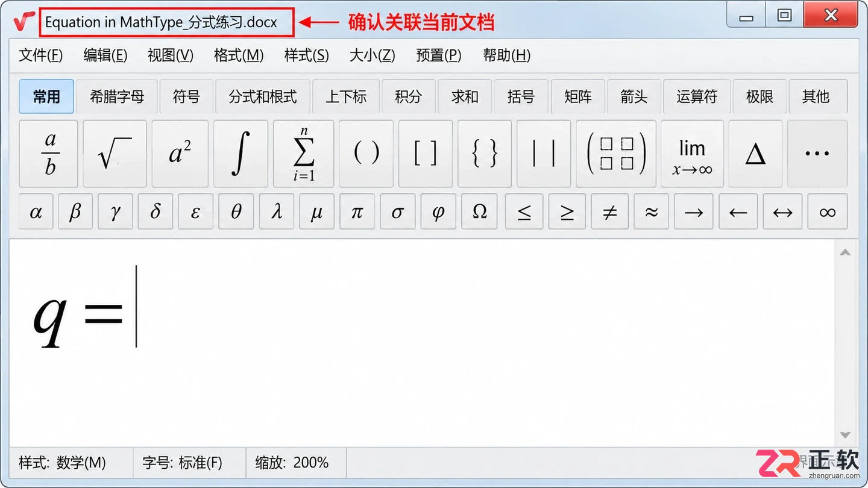This screenshot has height=488, width=868.
Task: Insert the right arrow symbol
Action: (694, 211)
